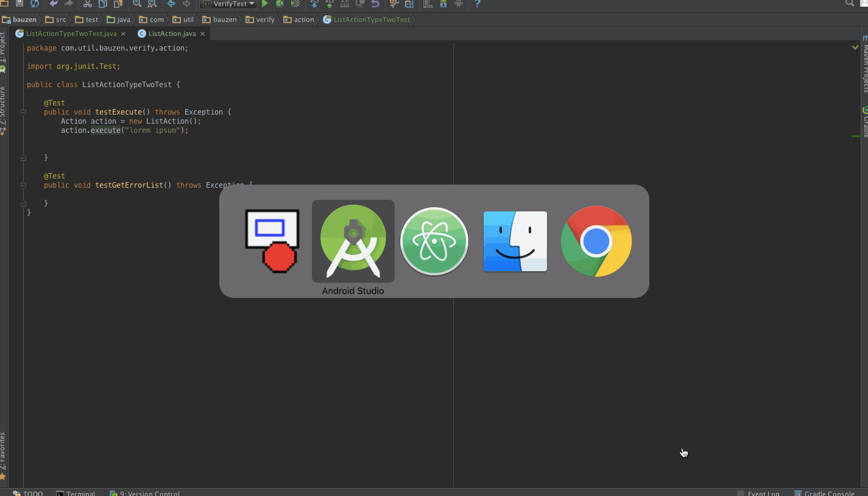Click end fold marker of testExecute method
The height and width of the screenshot is (496, 868).
click(23, 158)
